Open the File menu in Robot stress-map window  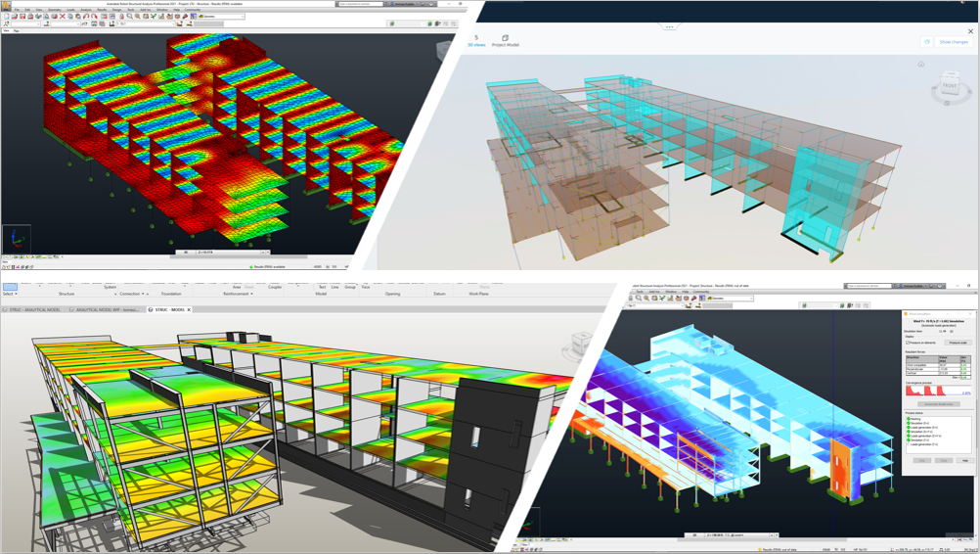coord(17,10)
